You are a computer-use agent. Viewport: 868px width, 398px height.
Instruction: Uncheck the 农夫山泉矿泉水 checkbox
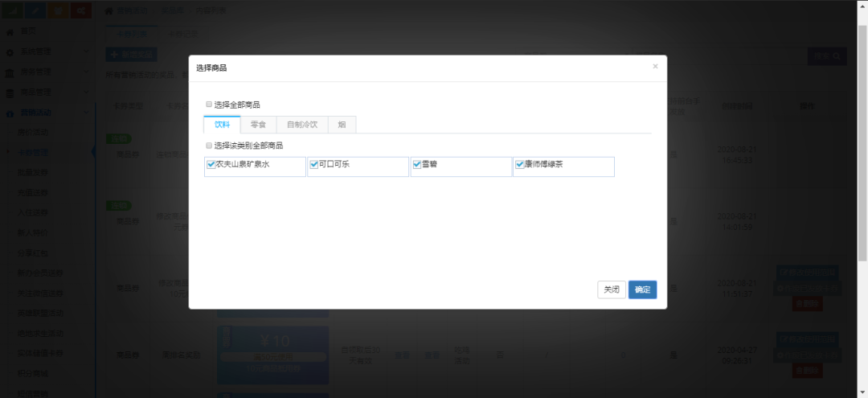[x=211, y=164]
